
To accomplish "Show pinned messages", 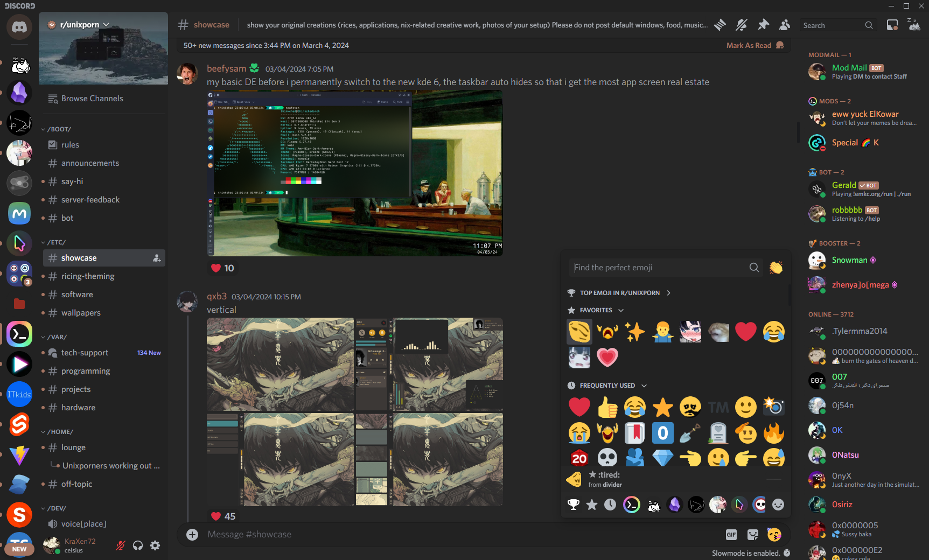I will pos(763,25).
